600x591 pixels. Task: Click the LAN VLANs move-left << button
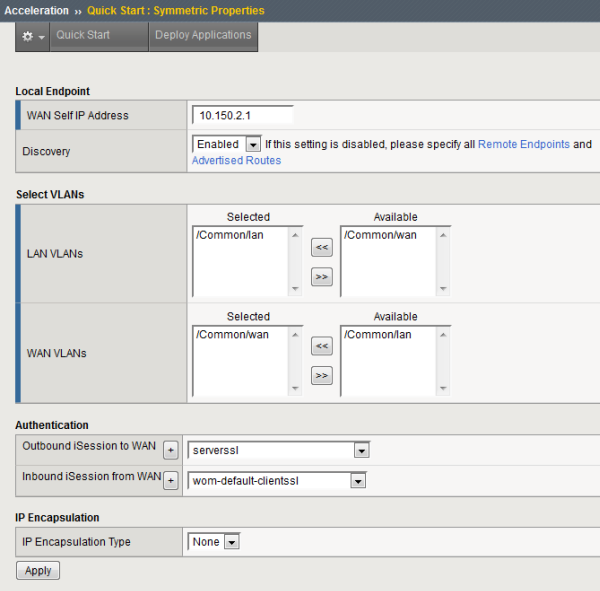pyautogui.click(x=321, y=247)
